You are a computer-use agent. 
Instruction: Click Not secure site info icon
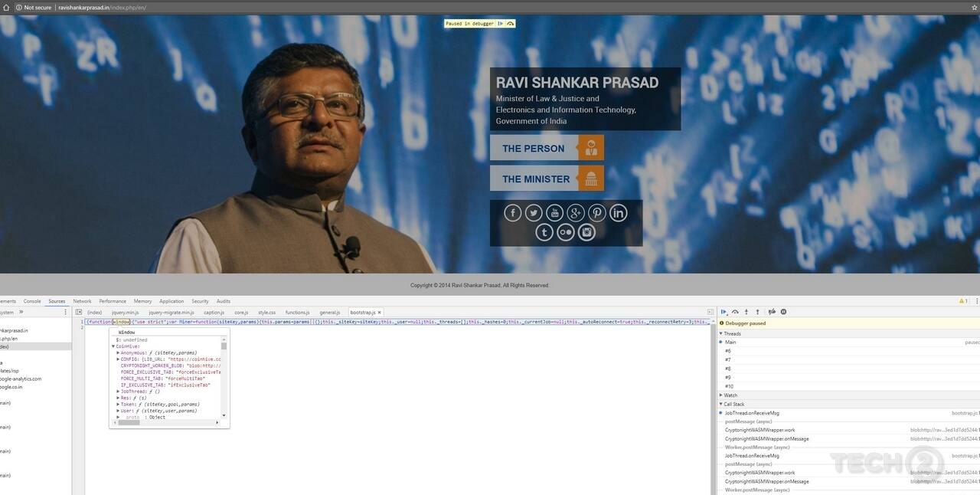coord(19,7)
